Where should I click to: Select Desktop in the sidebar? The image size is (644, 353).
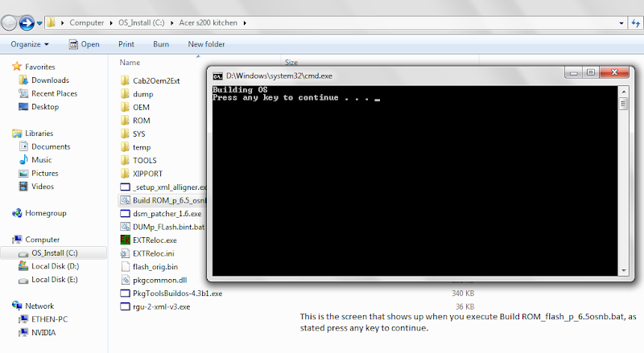pyautogui.click(x=45, y=107)
